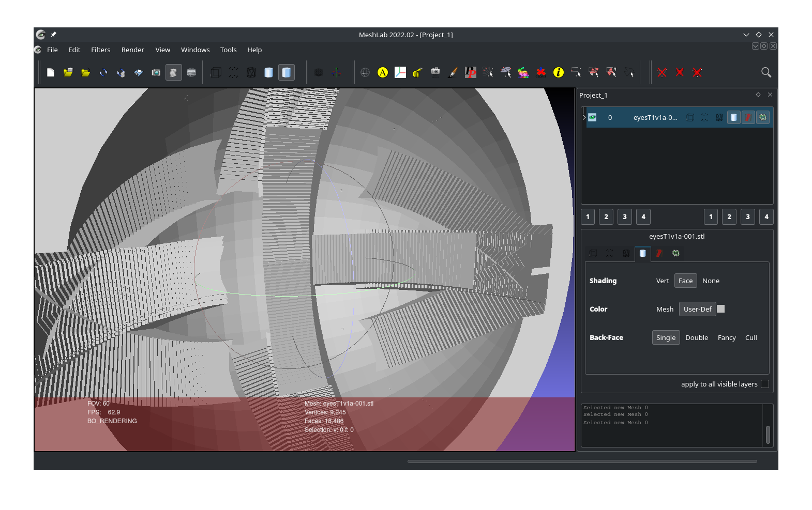The image size is (812, 510).
Task: Open the Edit menu
Action: pos(74,50)
